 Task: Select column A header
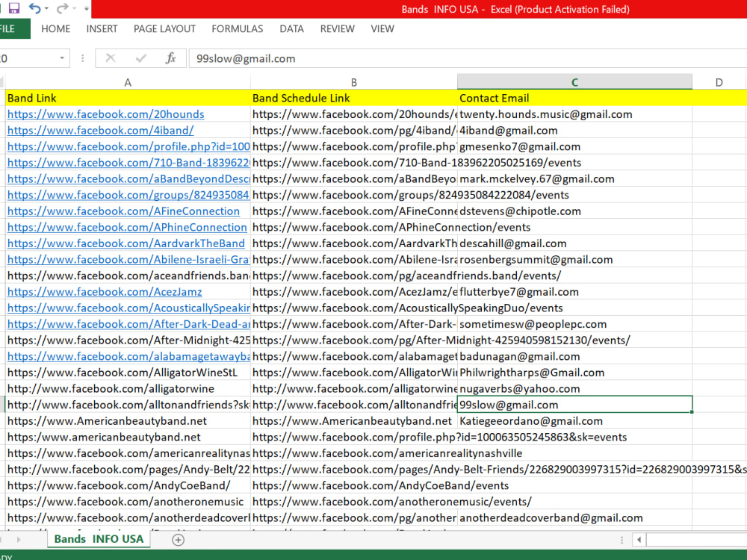click(x=128, y=82)
